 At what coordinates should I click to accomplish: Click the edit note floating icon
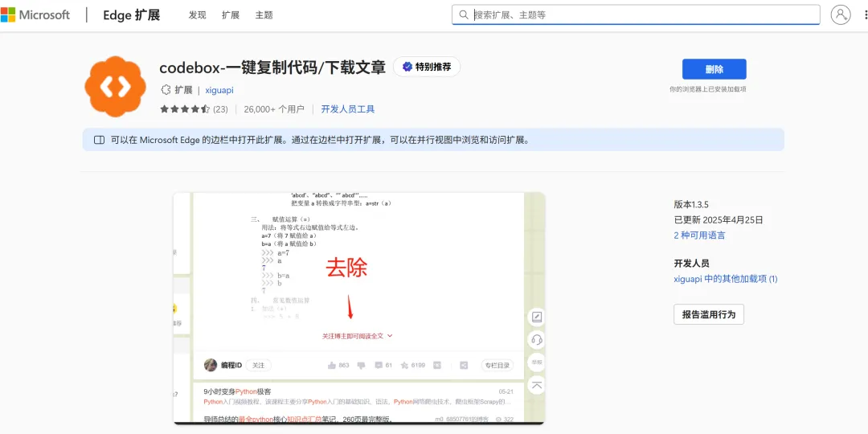click(536, 317)
